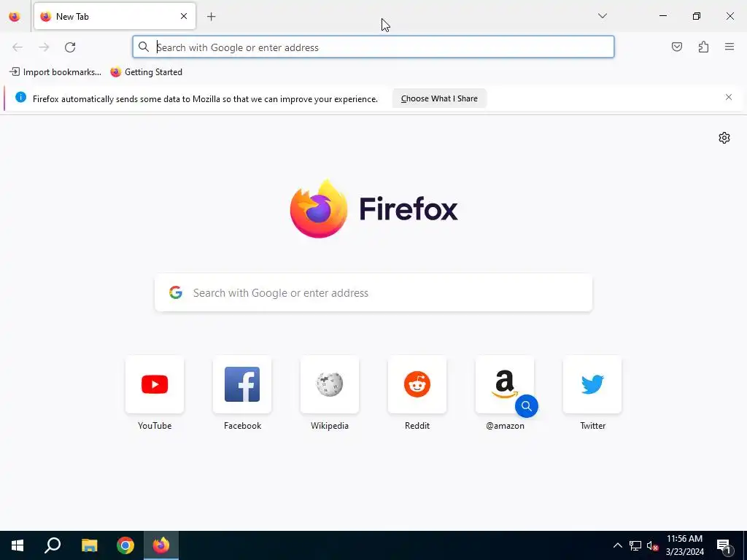
Task: Select Import bookmarks toolbar item
Action: [x=55, y=72]
